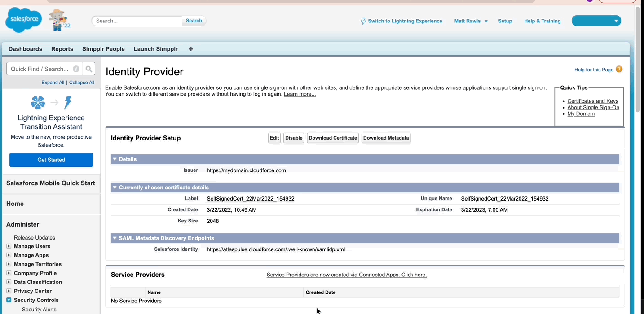644x314 pixels.
Task: Click the Get Started button
Action: (51, 160)
